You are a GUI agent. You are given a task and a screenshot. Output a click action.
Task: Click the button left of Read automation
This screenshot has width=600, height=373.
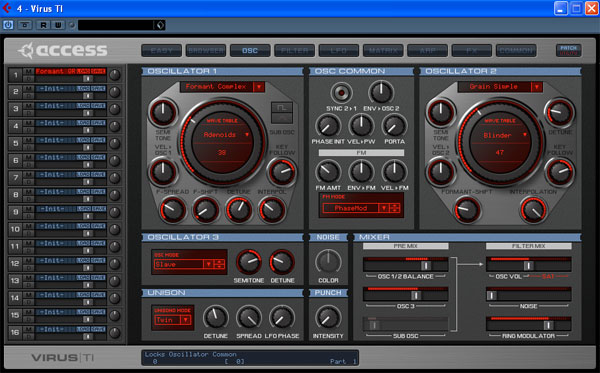click(x=25, y=25)
